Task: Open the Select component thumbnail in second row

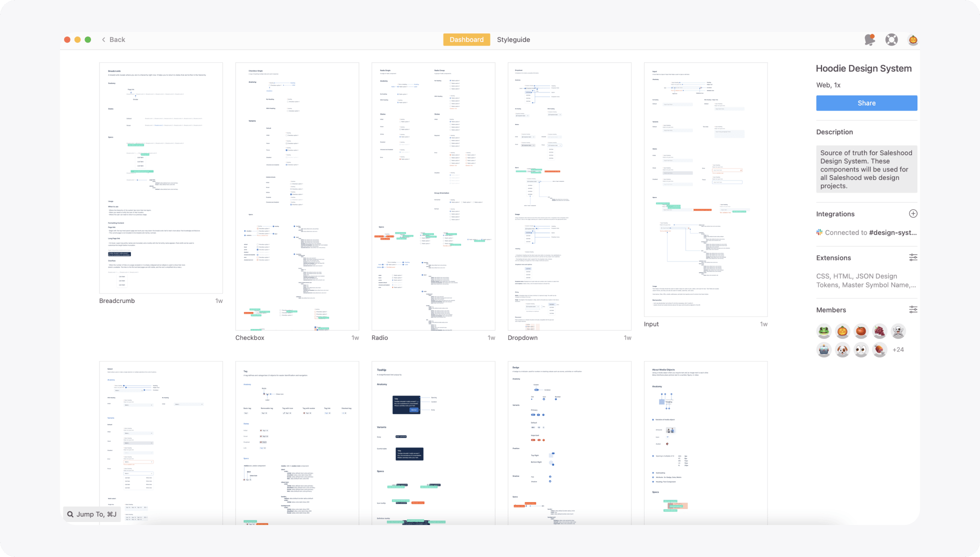Action: (x=161, y=442)
